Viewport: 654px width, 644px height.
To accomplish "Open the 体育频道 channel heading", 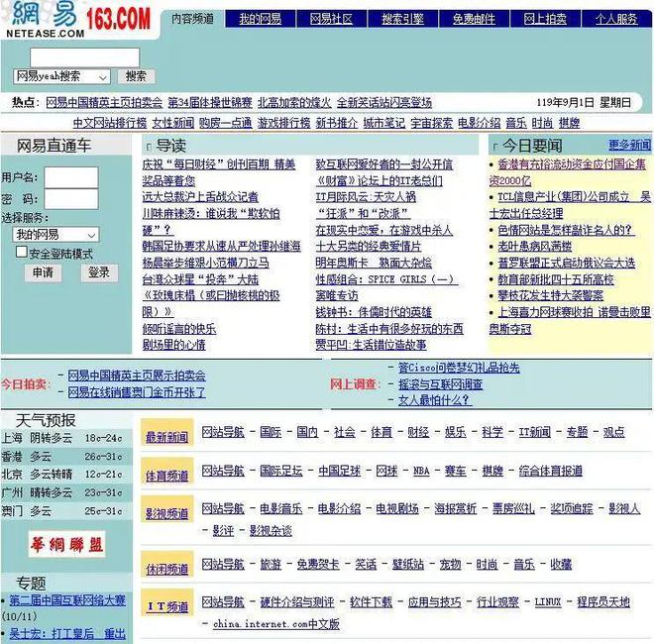I will click(x=166, y=476).
